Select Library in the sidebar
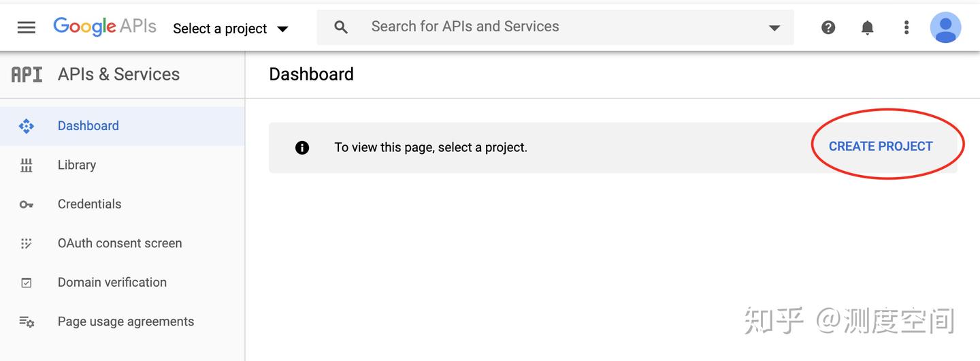The width and height of the screenshot is (980, 361). click(77, 165)
